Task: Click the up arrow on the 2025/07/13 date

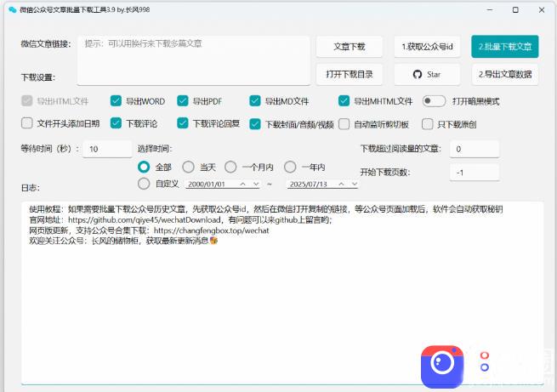Action: click(341, 184)
